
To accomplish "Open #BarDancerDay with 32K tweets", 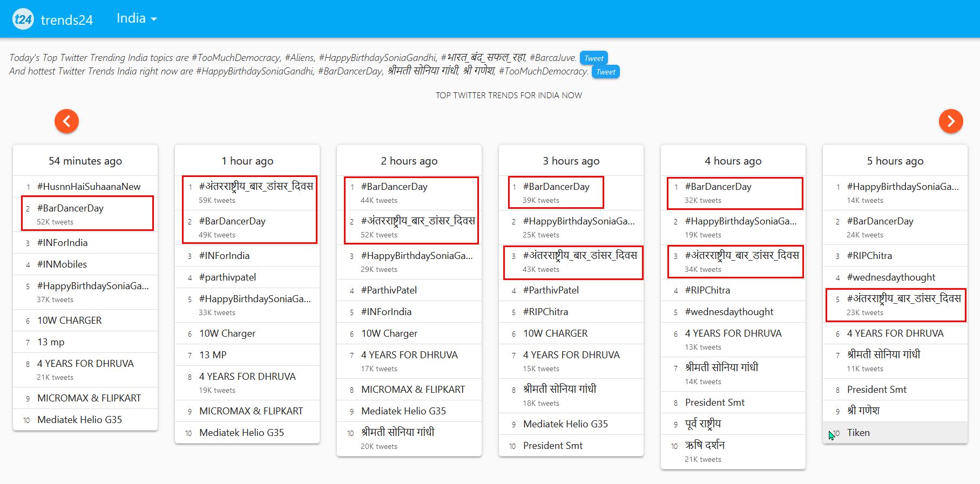I will 718,187.
